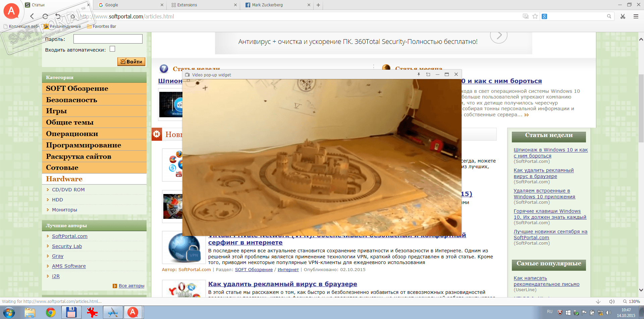The image size is (644, 319).
Task: Open downloads arrow in the status bar
Action: coord(598,302)
